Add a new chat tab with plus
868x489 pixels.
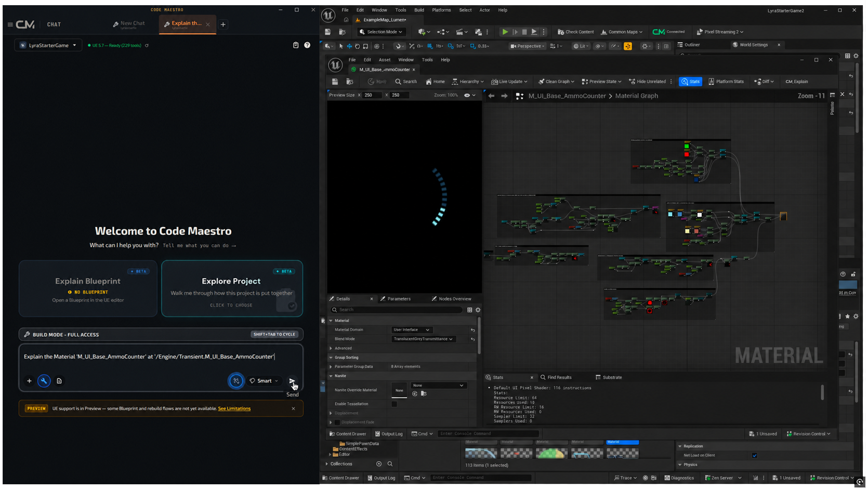point(223,24)
